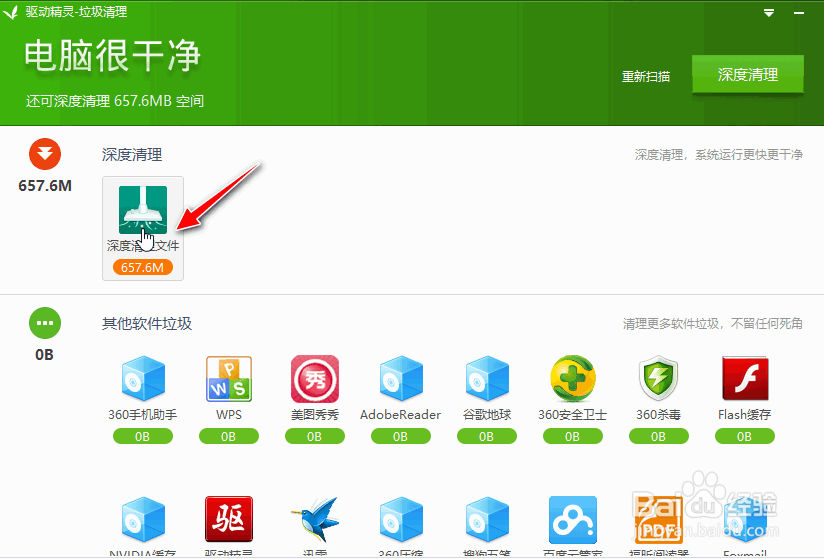The width and height of the screenshot is (824, 559).
Task: Select the 360安全卫士 icon
Action: [x=573, y=379]
